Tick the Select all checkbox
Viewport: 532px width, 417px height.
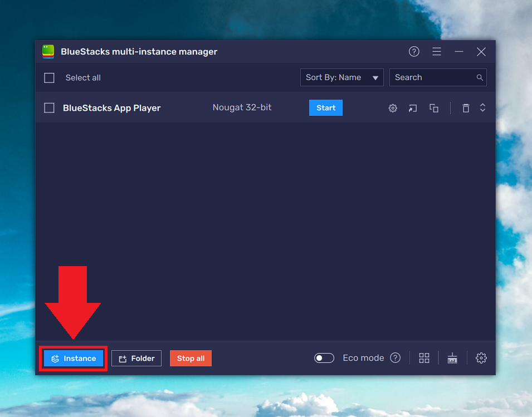(x=49, y=78)
